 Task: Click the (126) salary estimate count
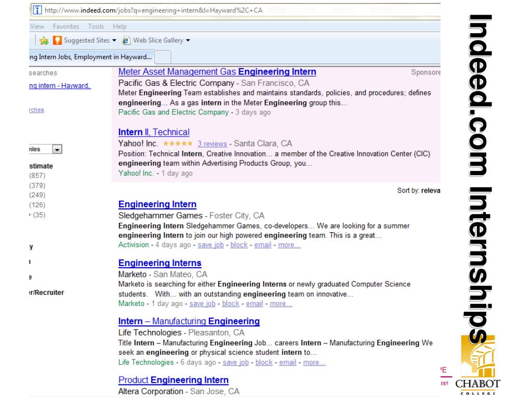click(x=37, y=205)
